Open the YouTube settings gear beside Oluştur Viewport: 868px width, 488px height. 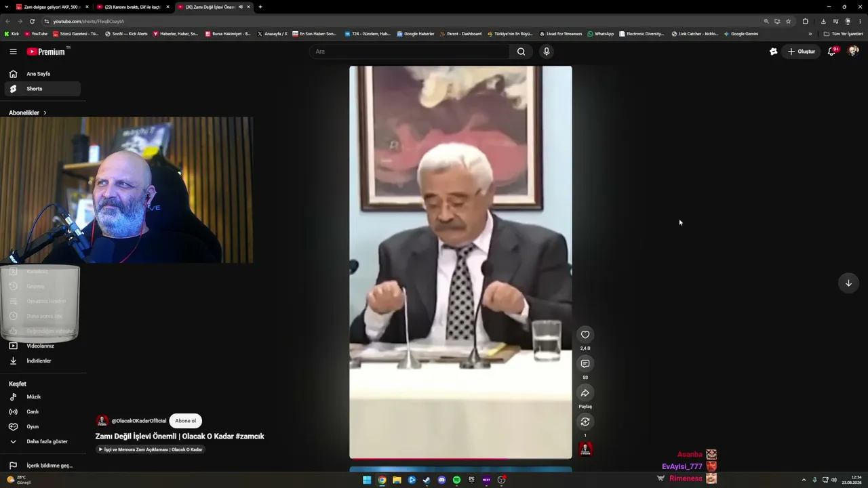point(773,52)
